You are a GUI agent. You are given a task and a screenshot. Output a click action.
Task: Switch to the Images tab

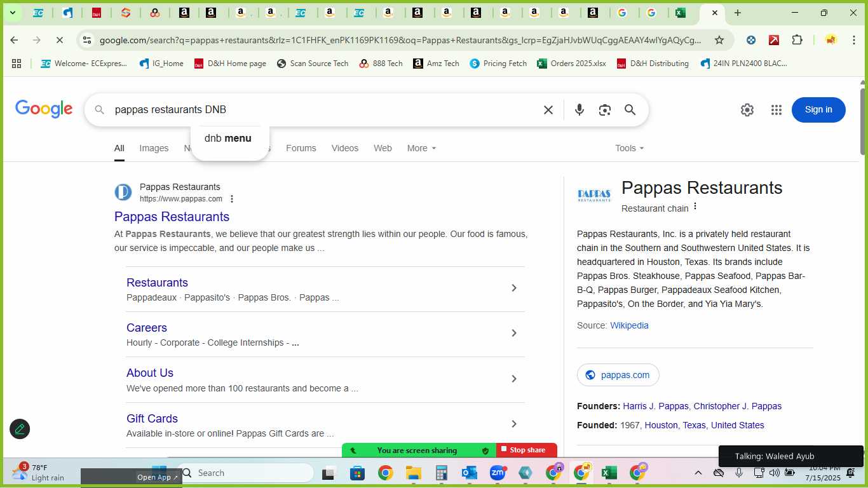point(154,148)
